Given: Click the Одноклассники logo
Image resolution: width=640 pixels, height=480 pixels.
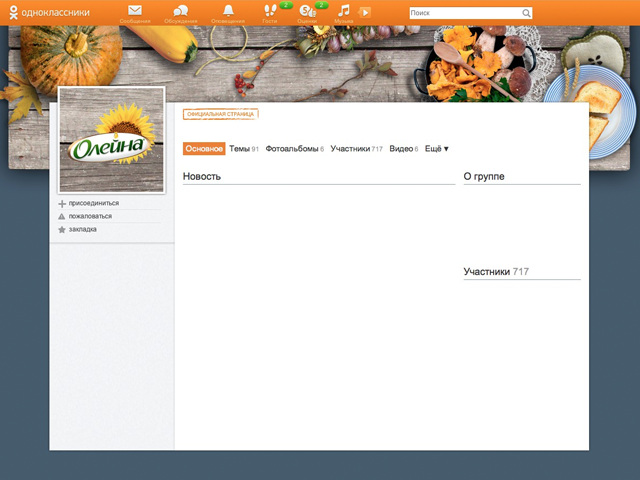Looking at the screenshot, I should [49, 13].
